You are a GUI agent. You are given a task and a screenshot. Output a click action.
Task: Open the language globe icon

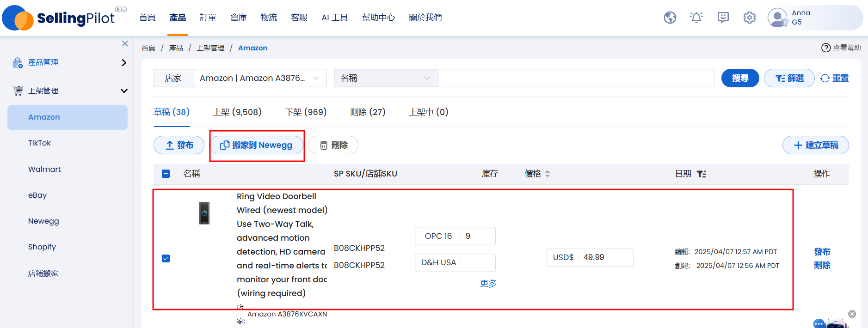(x=670, y=18)
